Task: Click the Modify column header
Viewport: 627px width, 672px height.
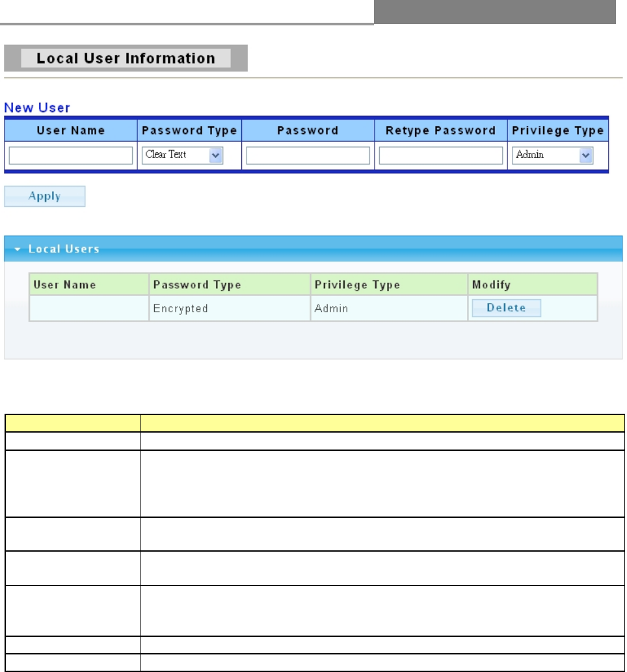Action: click(x=532, y=284)
